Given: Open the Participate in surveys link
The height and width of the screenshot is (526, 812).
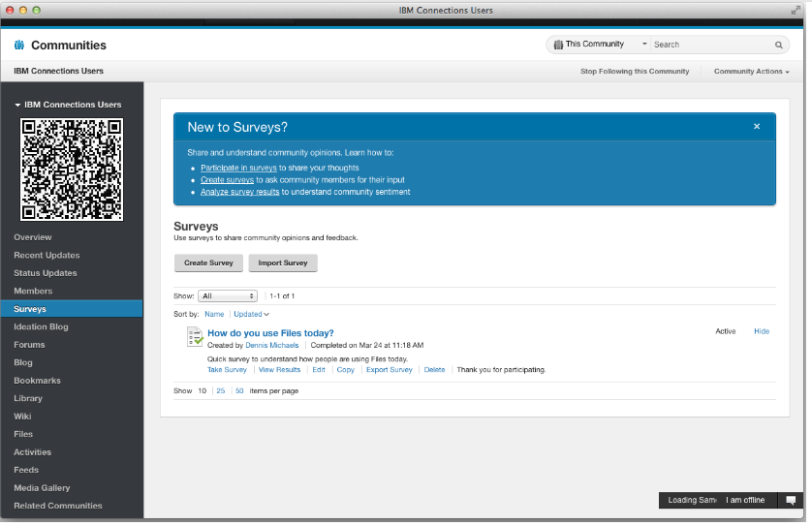Looking at the screenshot, I should pos(238,168).
